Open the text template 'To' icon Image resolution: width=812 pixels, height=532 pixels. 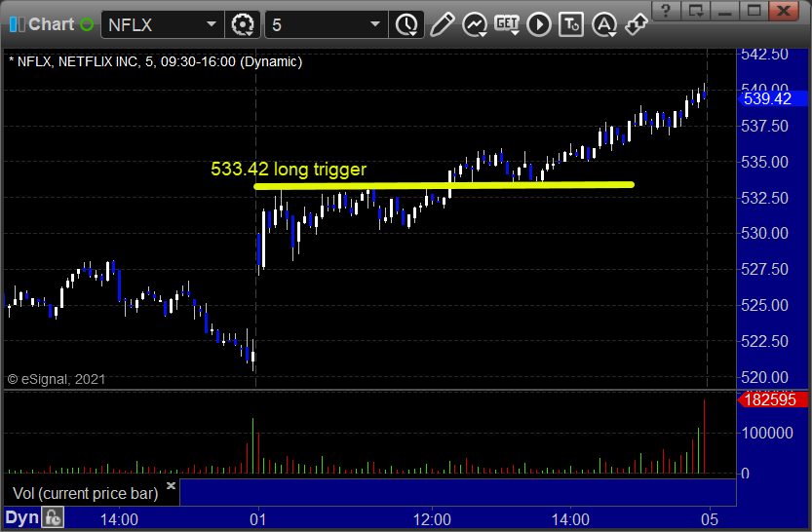click(571, 24)
